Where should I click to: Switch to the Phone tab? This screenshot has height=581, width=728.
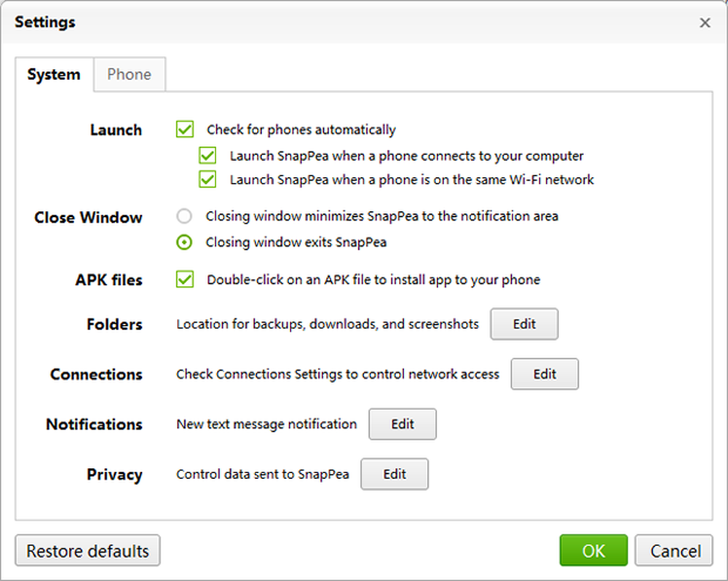click(130, 74)
